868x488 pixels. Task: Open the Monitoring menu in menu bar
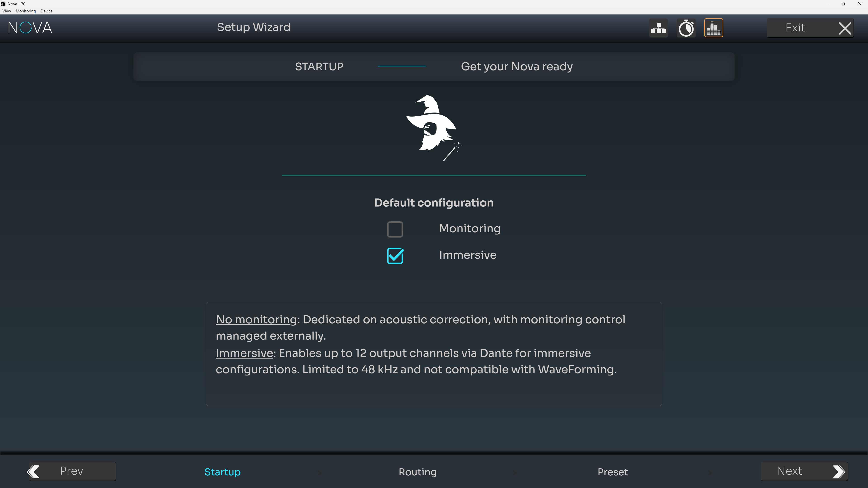click(x=26, y=11)
